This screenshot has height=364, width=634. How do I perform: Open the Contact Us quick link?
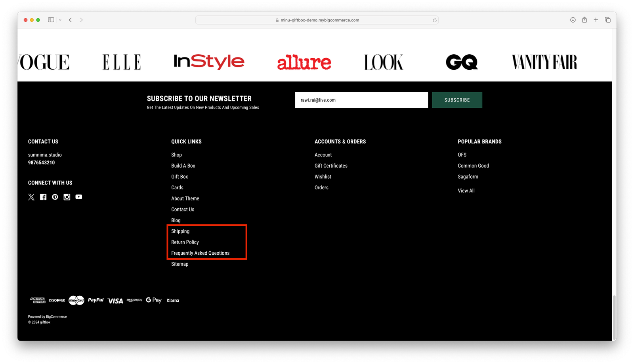click(183, 209)
